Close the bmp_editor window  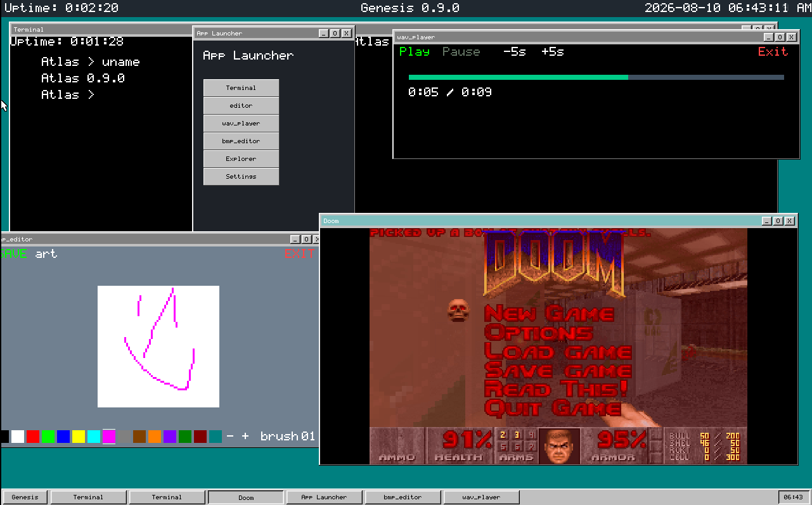318,240
